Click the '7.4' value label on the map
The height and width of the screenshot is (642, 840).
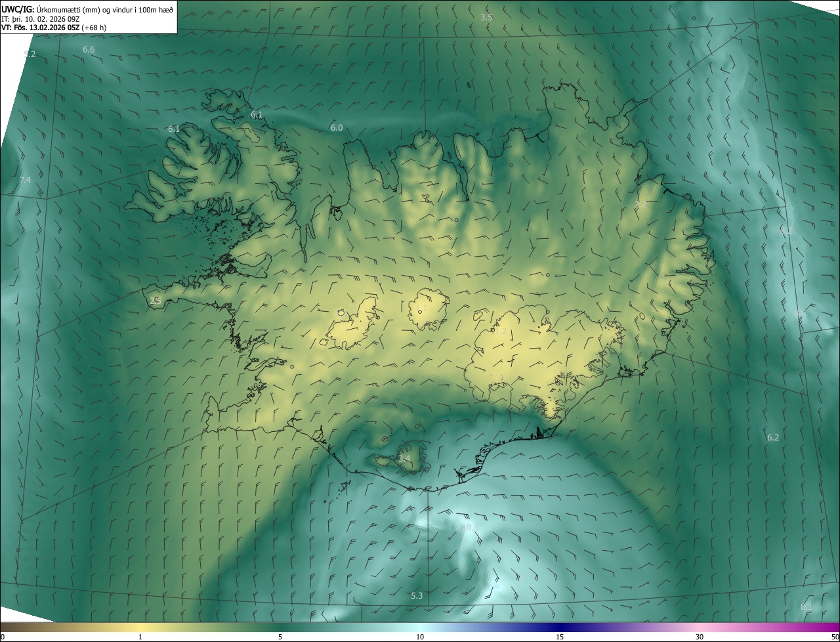coord(25,180)
